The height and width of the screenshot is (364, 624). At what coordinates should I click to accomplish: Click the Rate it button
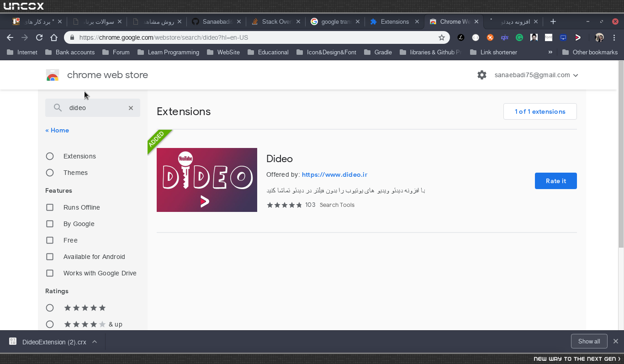556,181
